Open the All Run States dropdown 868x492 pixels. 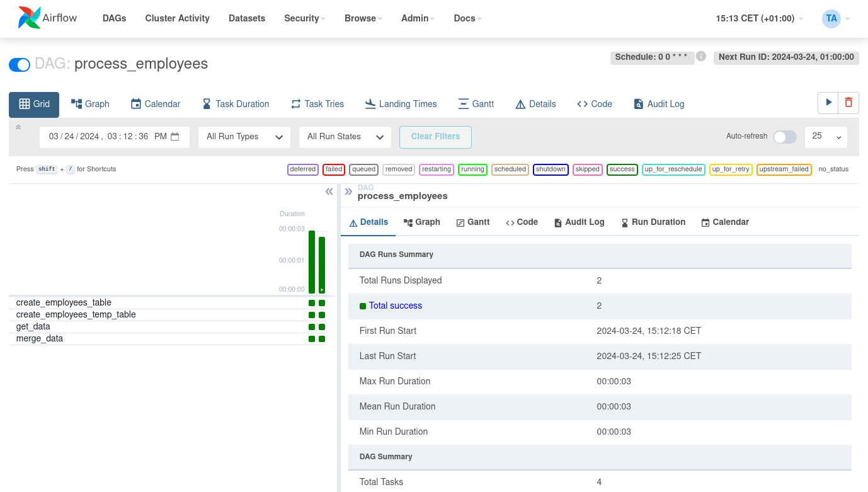pos(345,137)
